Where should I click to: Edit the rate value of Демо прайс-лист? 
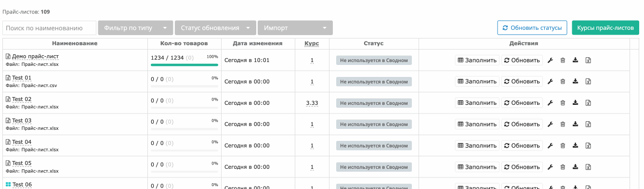coord(312,60)
